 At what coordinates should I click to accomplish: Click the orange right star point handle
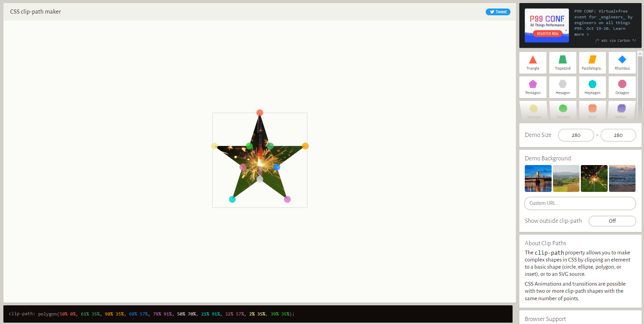pos(305,146)
